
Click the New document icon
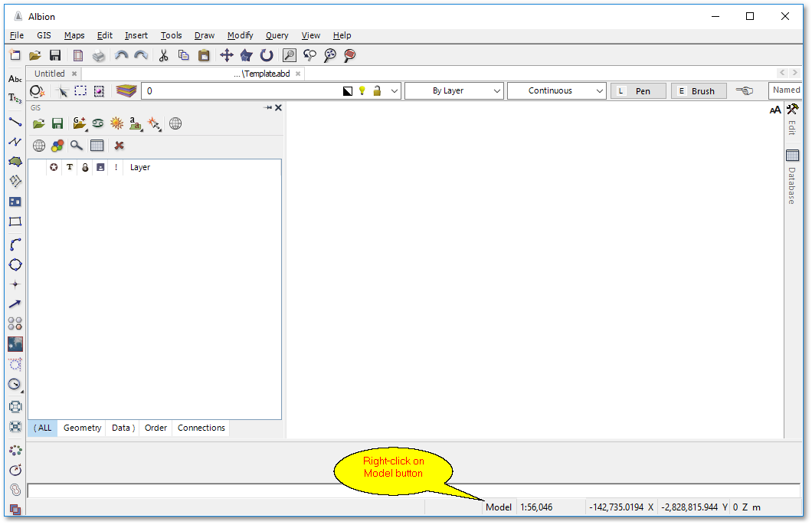15,55
